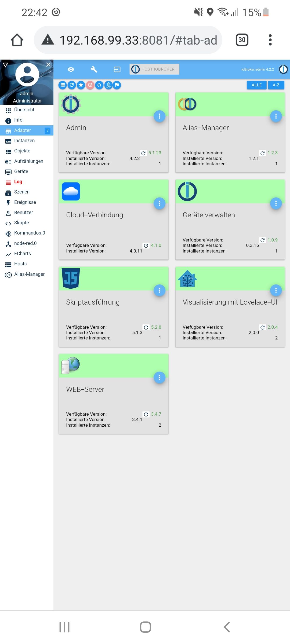The height and width of the screenshot is (644, 290).
Task: Open the three-dot menu on the Admin card
Action: (x=160, y=116)
